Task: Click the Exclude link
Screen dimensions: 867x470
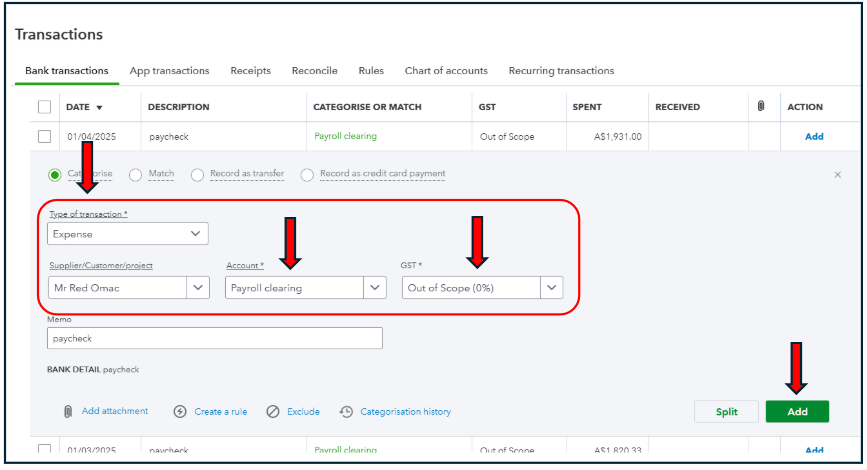Action: point(304,411)
